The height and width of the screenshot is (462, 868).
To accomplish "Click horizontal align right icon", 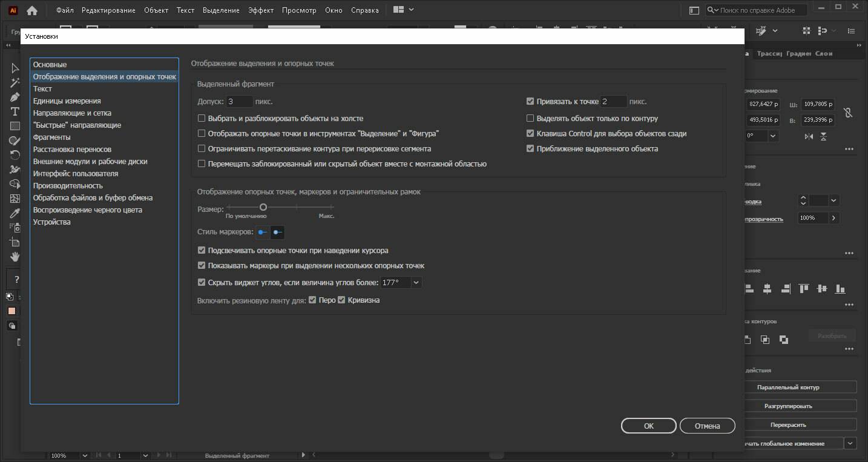I will pyautogui.click(x=786, y=289).
